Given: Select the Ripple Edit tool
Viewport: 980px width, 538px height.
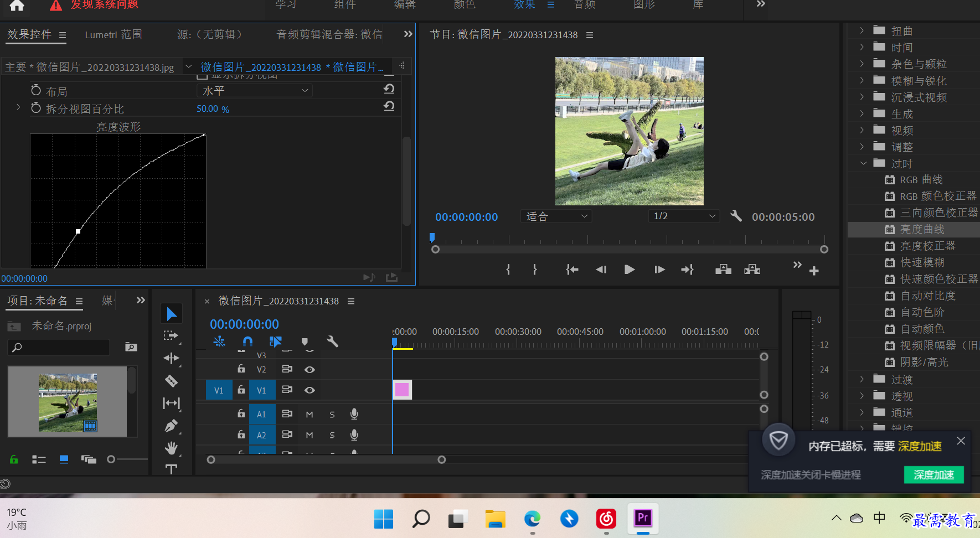Looking at the screenshot, I should (171, 358).
